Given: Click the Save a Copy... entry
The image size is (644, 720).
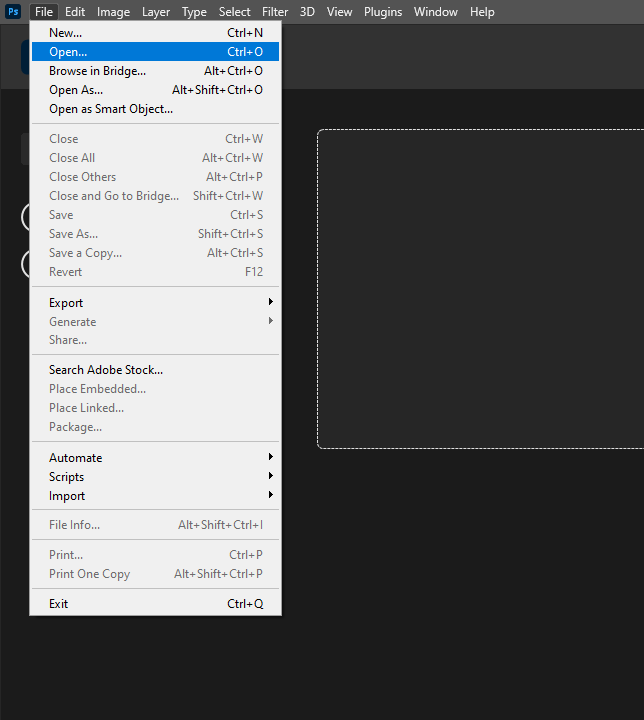Looking at the screenshot, I should point(155,253).
